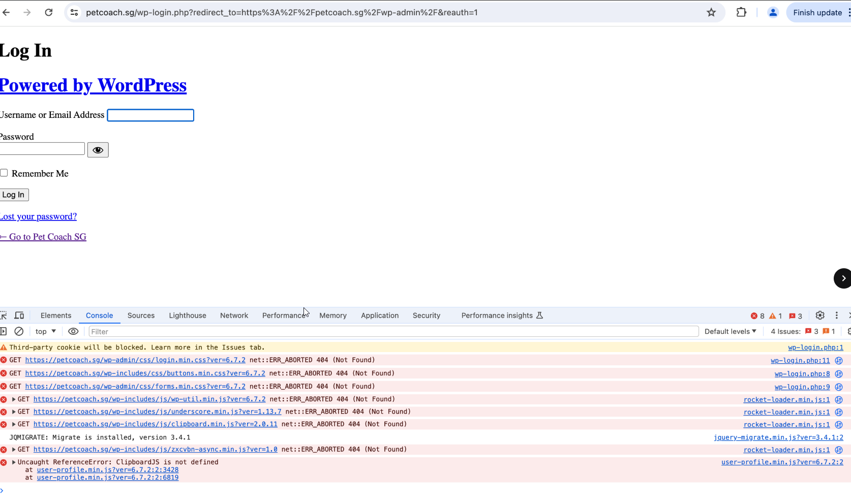Open user-profile.min.js:2:3428 stack link
The height and width of the screenshot is (504, 851).
tap(108, 470)
